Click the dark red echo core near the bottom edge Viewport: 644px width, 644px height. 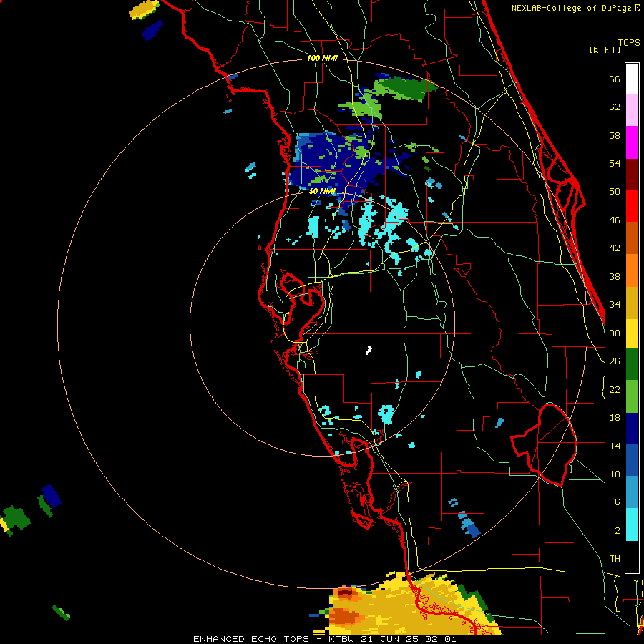coord(345,592)
